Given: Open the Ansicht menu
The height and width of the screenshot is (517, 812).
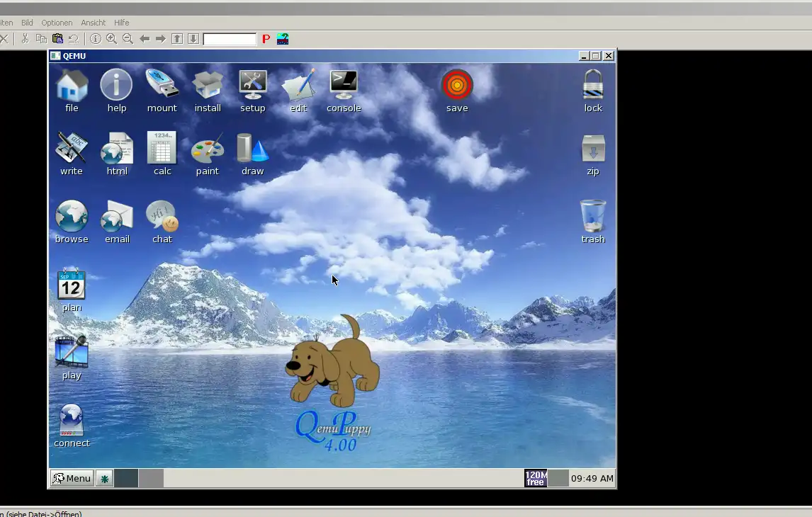Looking at the screenshot, I should click(x=94, y=23).
